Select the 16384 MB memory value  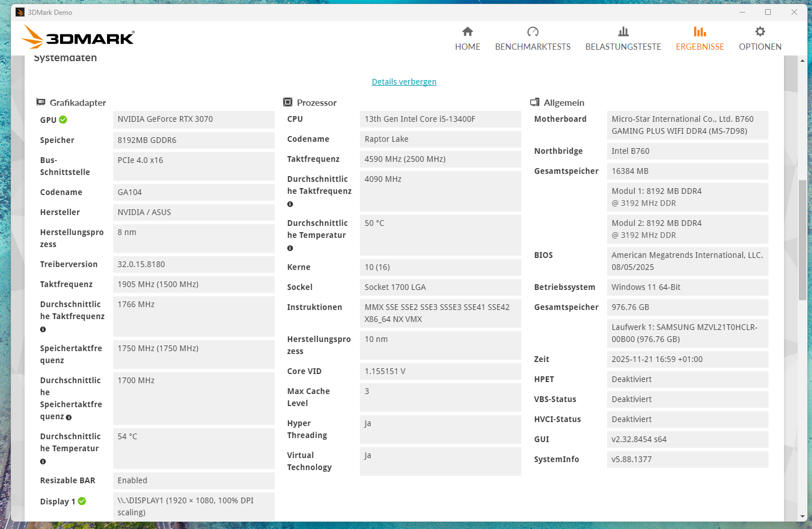688,171
